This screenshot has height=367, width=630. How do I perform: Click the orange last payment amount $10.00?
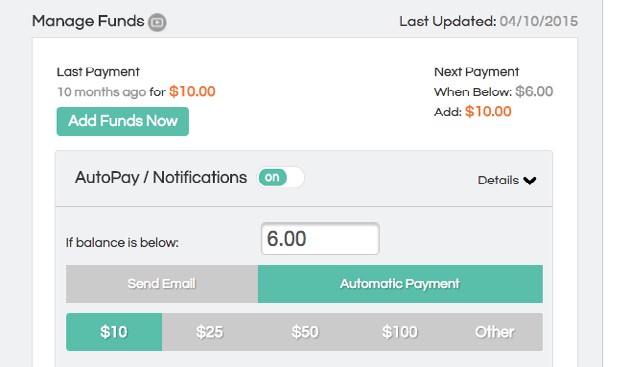pyautogui.click(x=192, y=92)
